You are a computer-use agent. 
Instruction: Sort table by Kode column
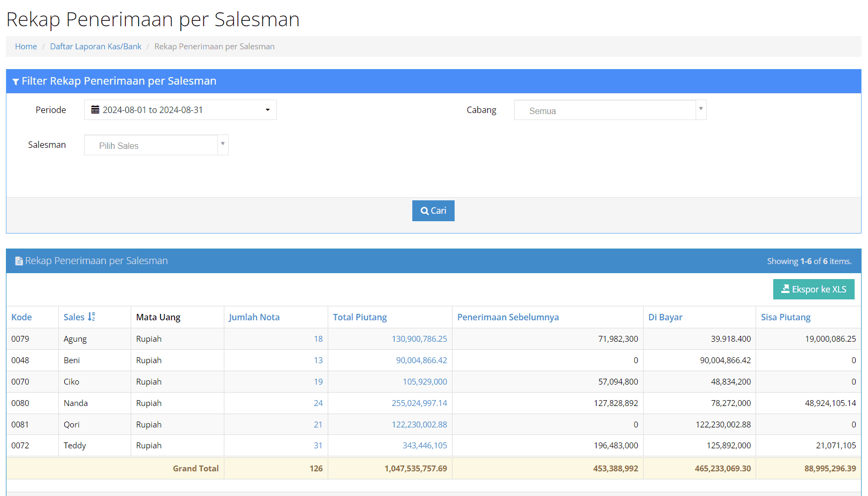(21, 317)
